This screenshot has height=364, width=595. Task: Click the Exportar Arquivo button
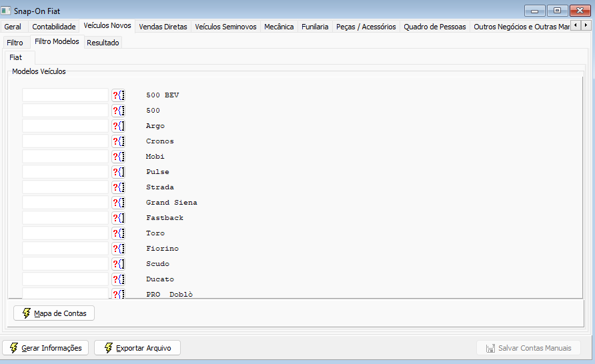pyautogui.click(x=137, y=348)
